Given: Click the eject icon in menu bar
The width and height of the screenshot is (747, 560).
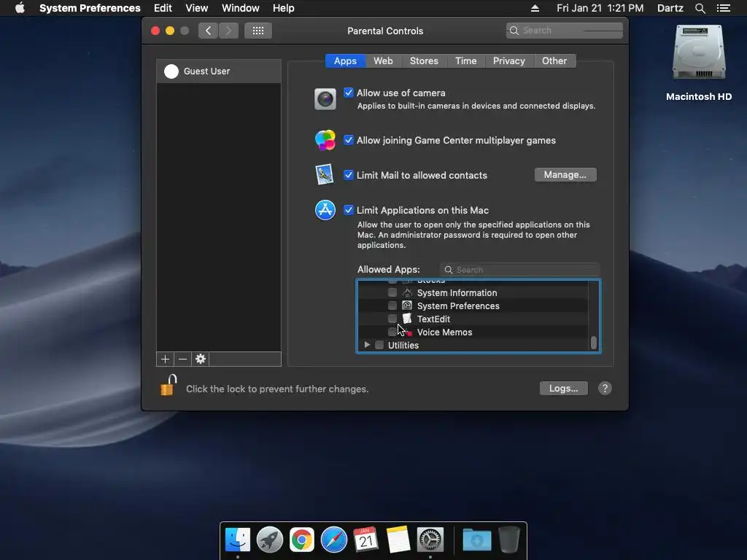Looking at the screenshot, I should (x=535, y=8).
